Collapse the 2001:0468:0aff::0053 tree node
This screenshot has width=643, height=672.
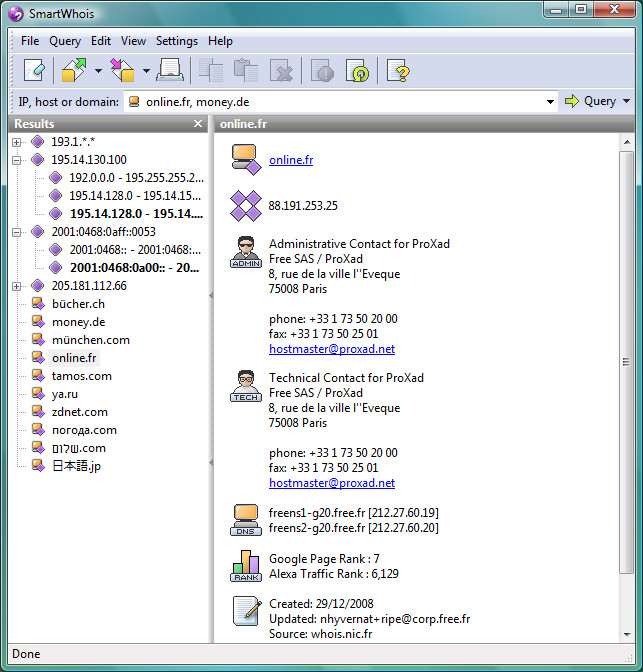tap(17, 232)
